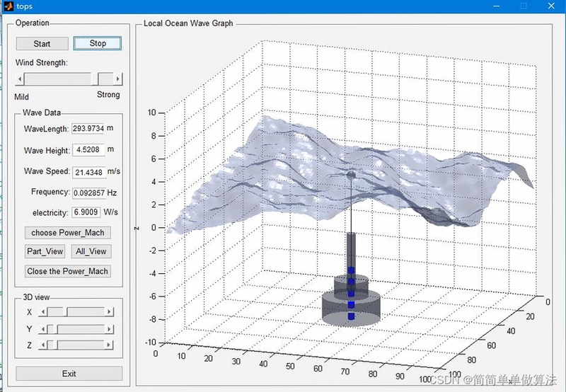Close the tops window
This screenshot has width=566, height=392.
pos(551,6)
